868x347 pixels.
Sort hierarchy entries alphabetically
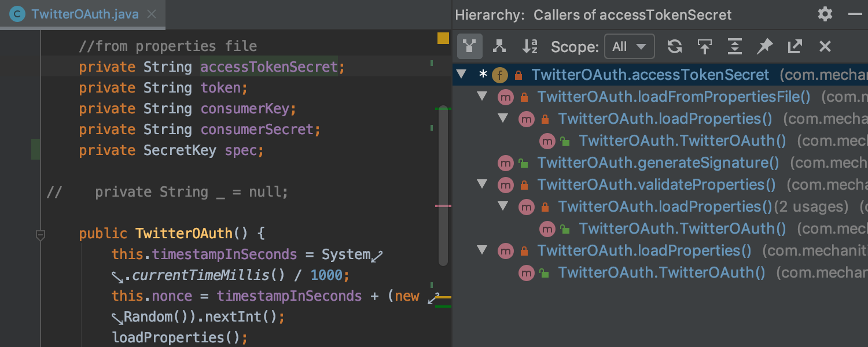click(529, 46)
